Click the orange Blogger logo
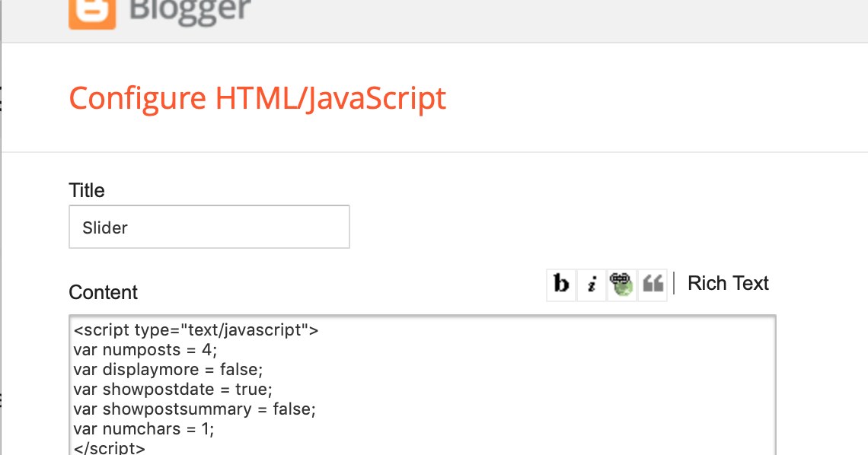Image resolution: width=868 pixels, height=455 pixels. [91, 14]
